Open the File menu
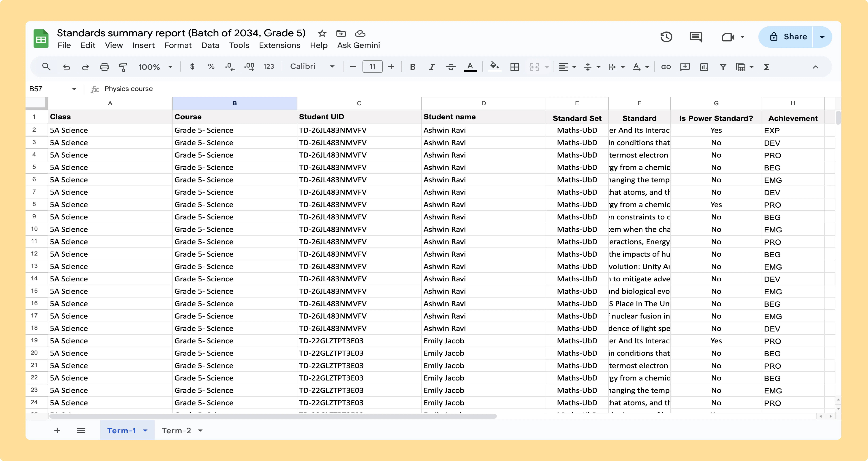The image size is (868, 461). click(x=64, y=45)
